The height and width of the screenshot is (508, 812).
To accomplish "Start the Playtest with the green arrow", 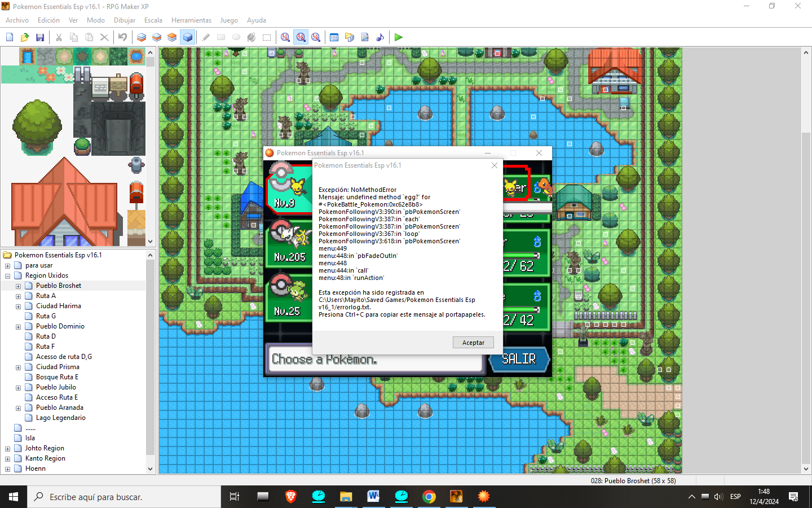I will (399, 37).
